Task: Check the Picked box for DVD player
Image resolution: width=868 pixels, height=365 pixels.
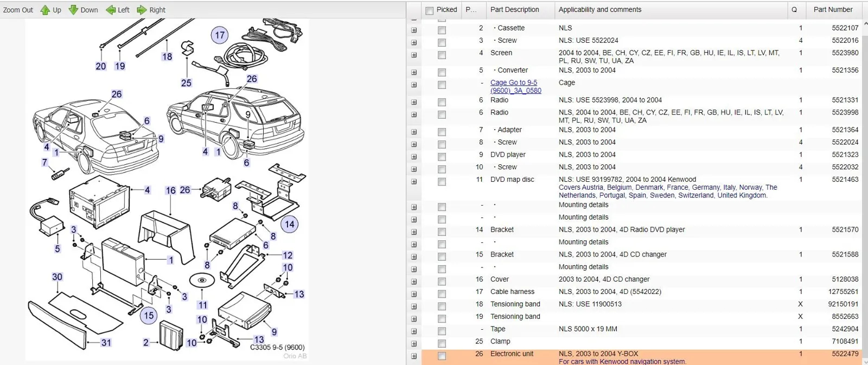Action: point(442,157)
